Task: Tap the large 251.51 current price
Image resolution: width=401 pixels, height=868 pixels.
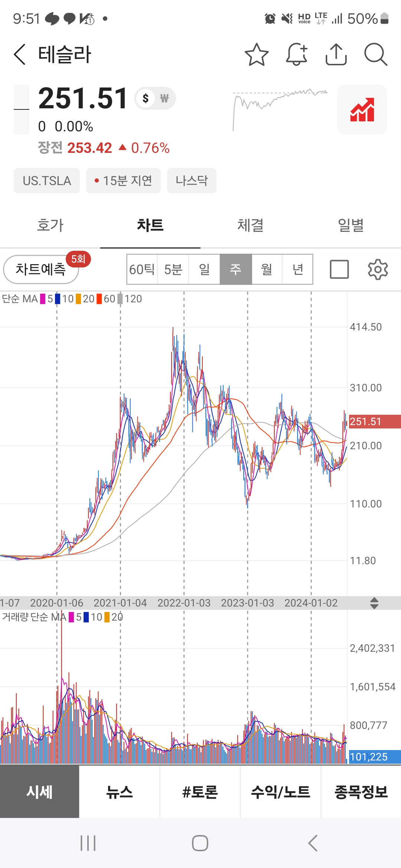Action: coord(83,99)
